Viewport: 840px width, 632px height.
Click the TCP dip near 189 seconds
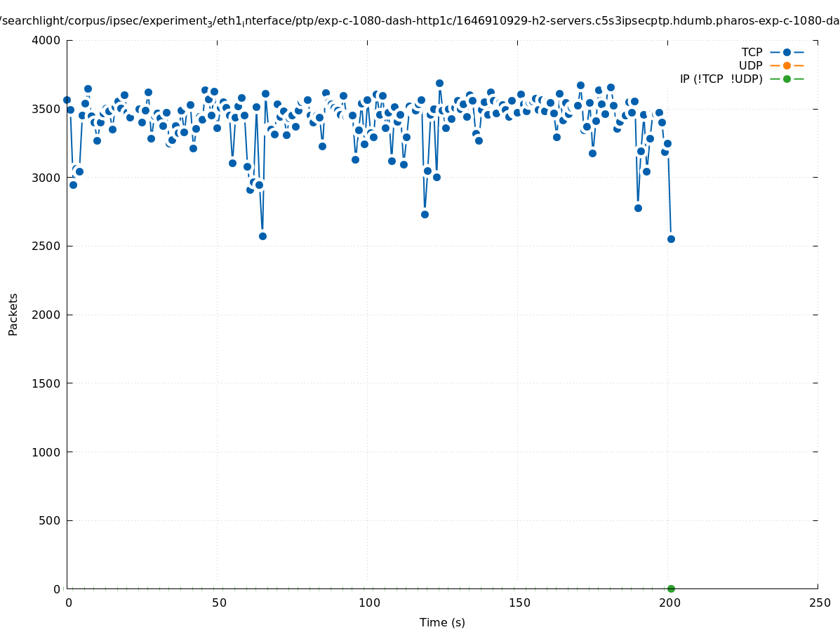point(638,208)
